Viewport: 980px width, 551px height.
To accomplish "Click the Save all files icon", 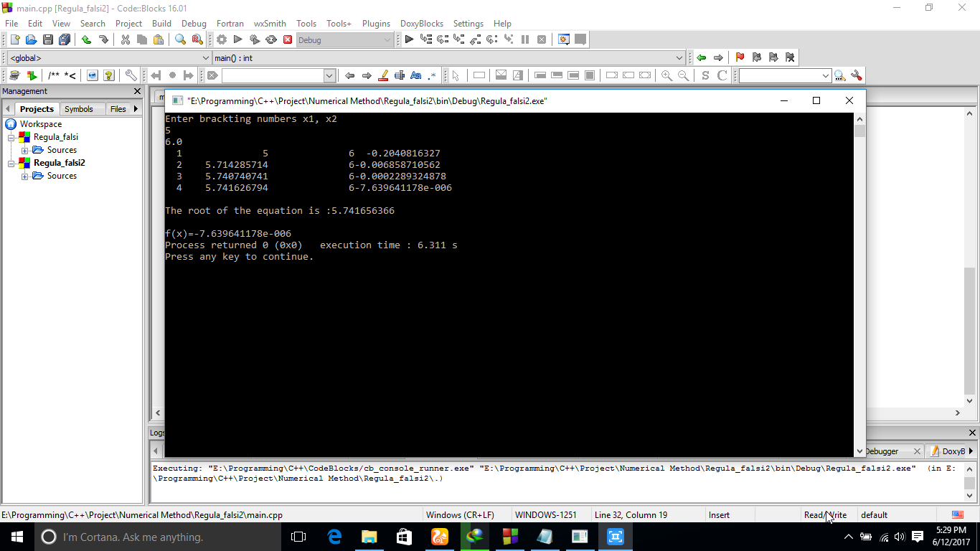I will (65, 40).
